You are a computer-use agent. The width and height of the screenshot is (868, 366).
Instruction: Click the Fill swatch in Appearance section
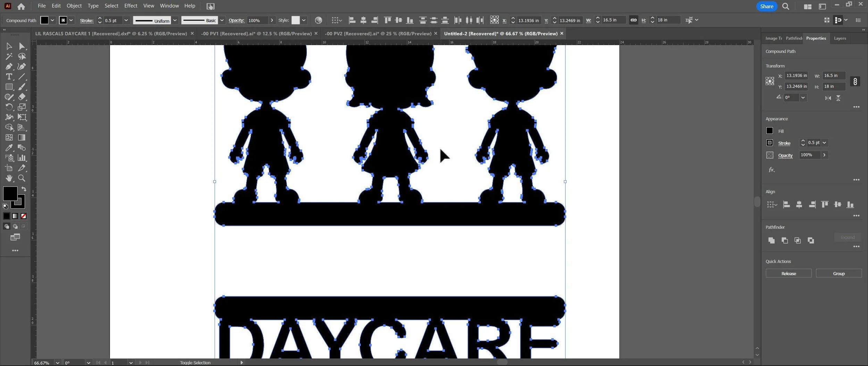769,131
